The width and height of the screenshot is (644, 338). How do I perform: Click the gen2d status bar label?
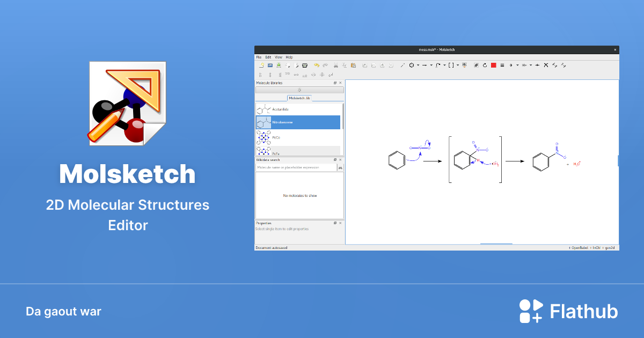[x=610, y=247]
